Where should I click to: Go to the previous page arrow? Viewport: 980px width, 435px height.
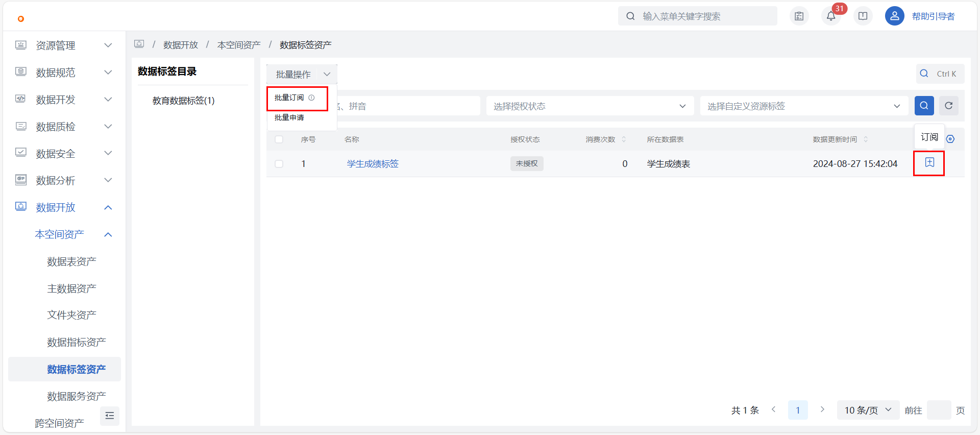tap(774, 409)
